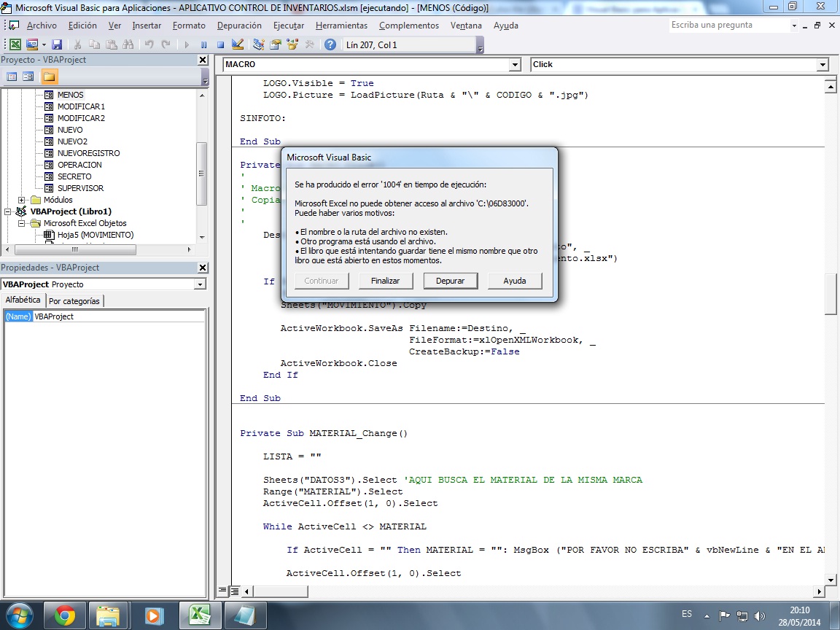Click the (Name) property row
This screenshot has width=840, height=630.
[x=104, y=316]
